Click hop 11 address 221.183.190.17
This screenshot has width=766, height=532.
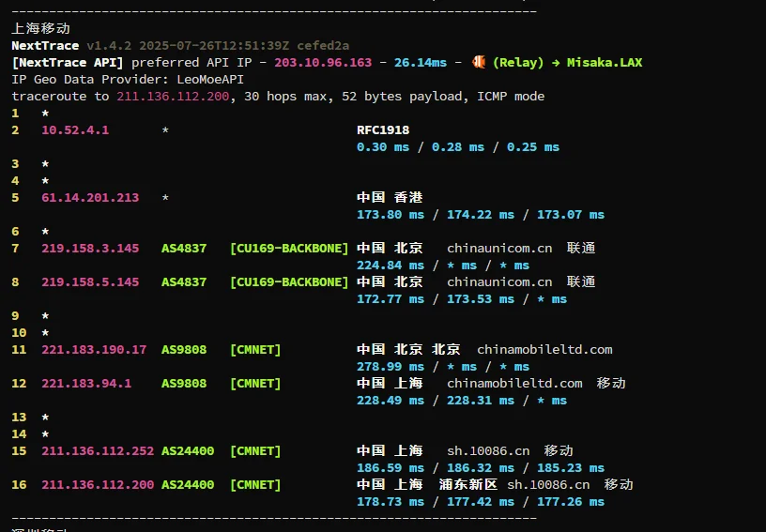pyautogui.click(x=94, y=349)
